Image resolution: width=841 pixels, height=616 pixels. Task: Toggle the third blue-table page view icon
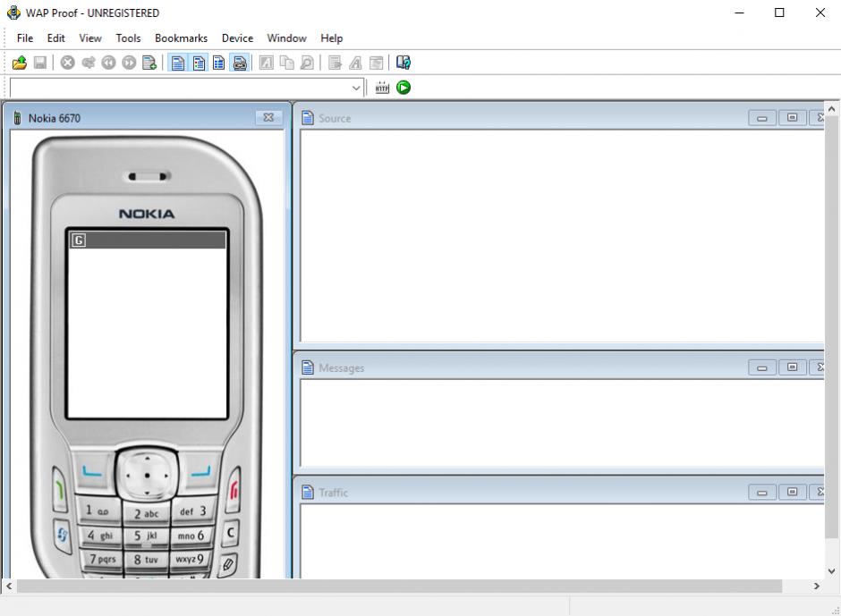click(219, 63)
